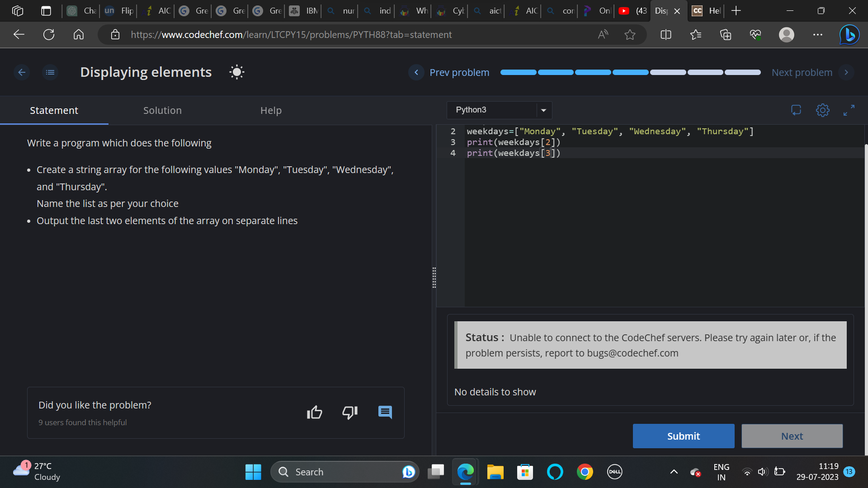Go to previous problem chevron

tap(416, 72)
